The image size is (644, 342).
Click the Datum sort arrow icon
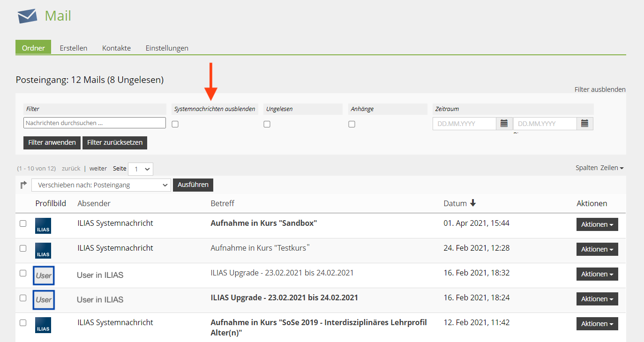[x=473, y=203]
